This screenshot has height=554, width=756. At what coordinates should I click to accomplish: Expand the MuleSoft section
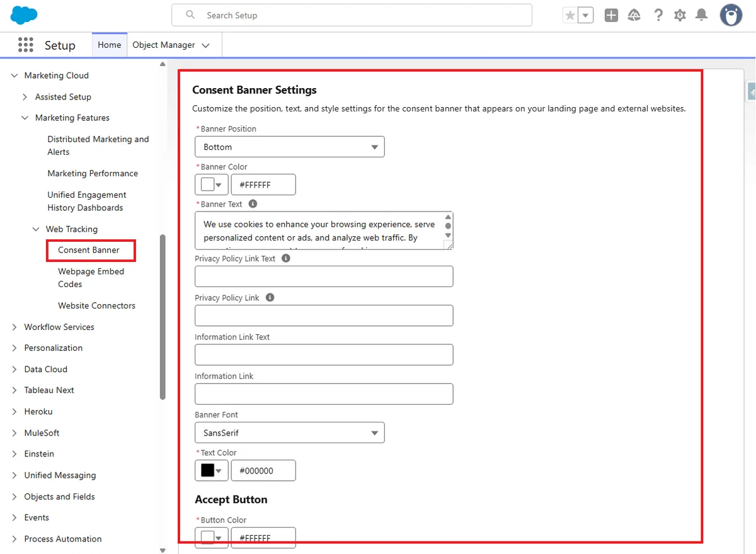pyautogui.click(x=14, y=432)
